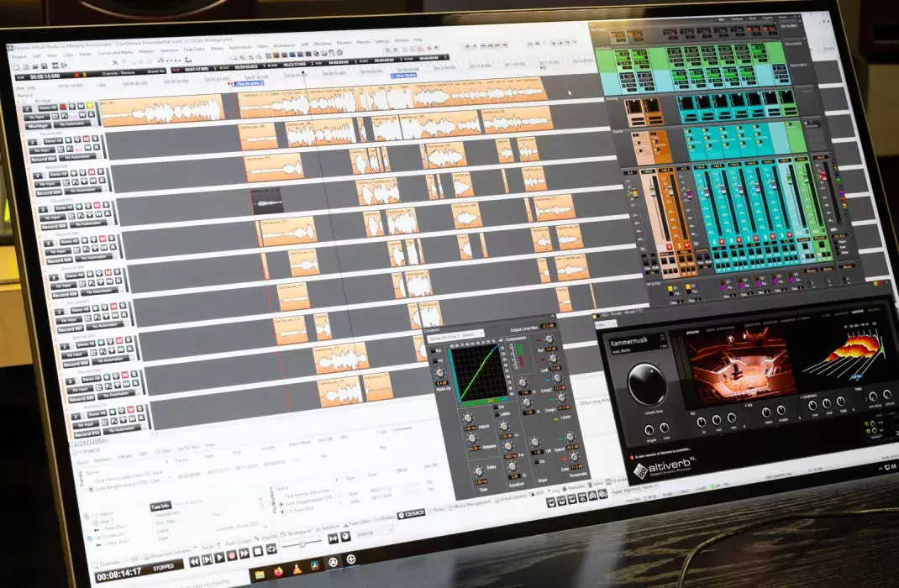This screenshot has height=588, width=899.
Task: Open the No Input dropdown on the Montage track
Action: [37, 117]
